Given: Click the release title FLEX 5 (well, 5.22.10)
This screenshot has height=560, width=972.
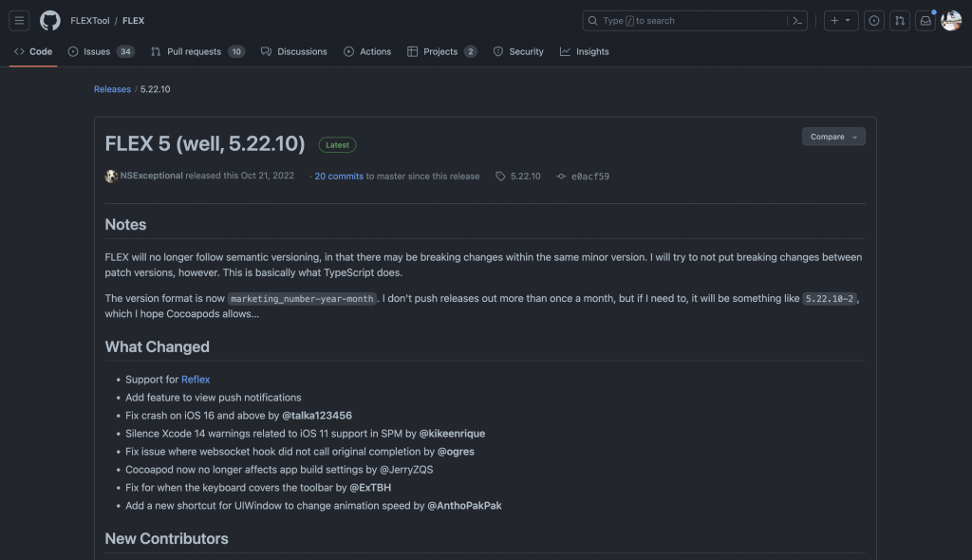Looking at the screenshot, I should click(x=205, y=144).
